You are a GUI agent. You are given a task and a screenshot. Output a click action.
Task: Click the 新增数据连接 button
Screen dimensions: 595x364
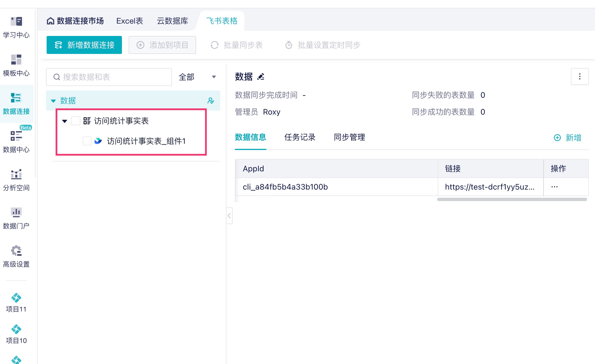[x=84, y=45]
